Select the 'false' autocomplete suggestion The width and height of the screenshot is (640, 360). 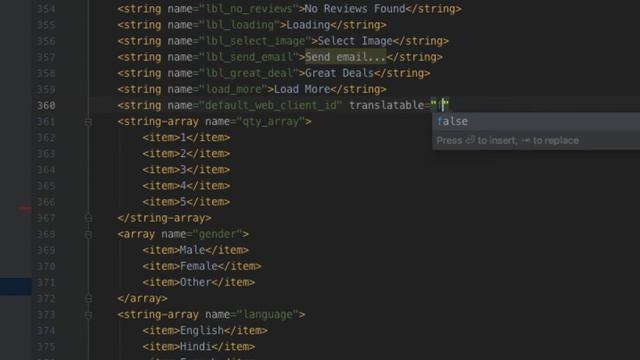pyautogui.click(x=536, y=121)
